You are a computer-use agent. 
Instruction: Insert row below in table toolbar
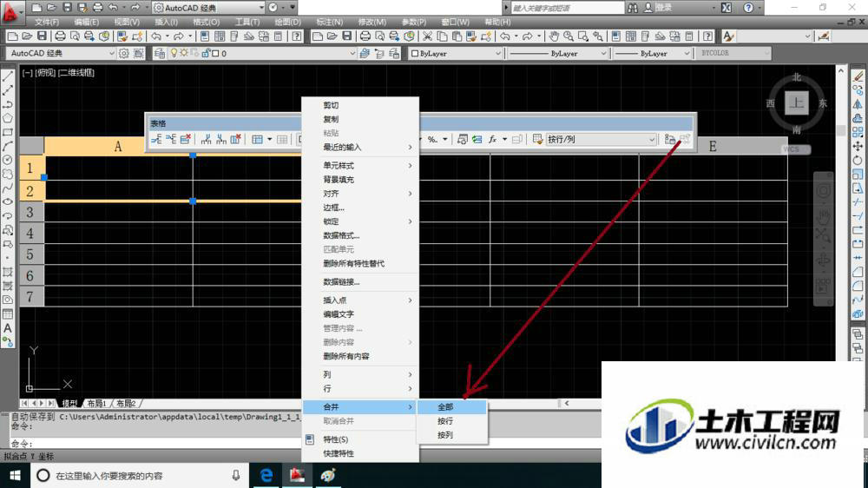tap(171, 139)
